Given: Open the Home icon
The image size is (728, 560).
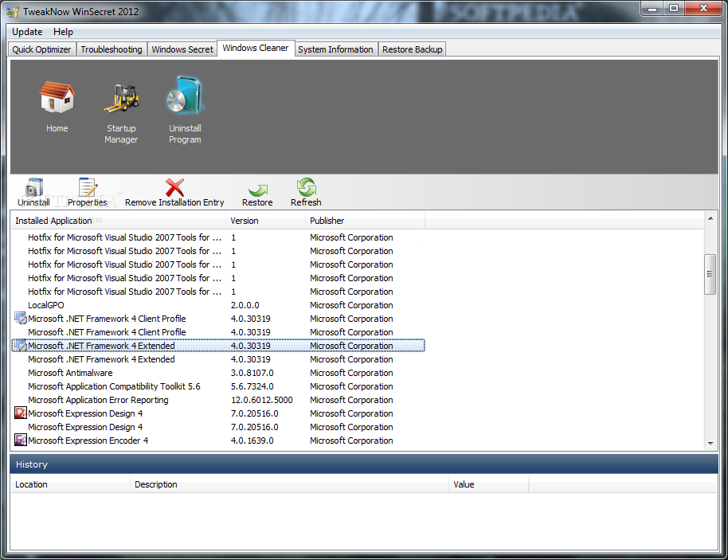Looking at the screenshot, I should (57, 97).
